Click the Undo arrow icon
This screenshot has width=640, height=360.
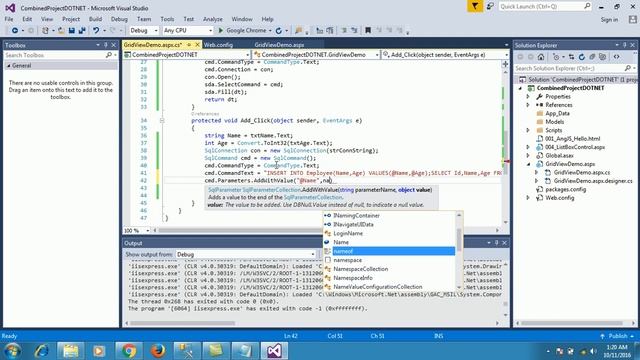(x=96, y=31)
